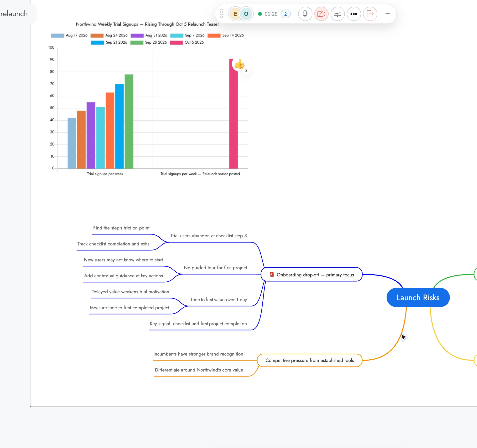Screen dimensions: 477x448
Task: Toggle Aug 31 2026 legend entry
Action: pyautogui.click(x=149, y=36)
